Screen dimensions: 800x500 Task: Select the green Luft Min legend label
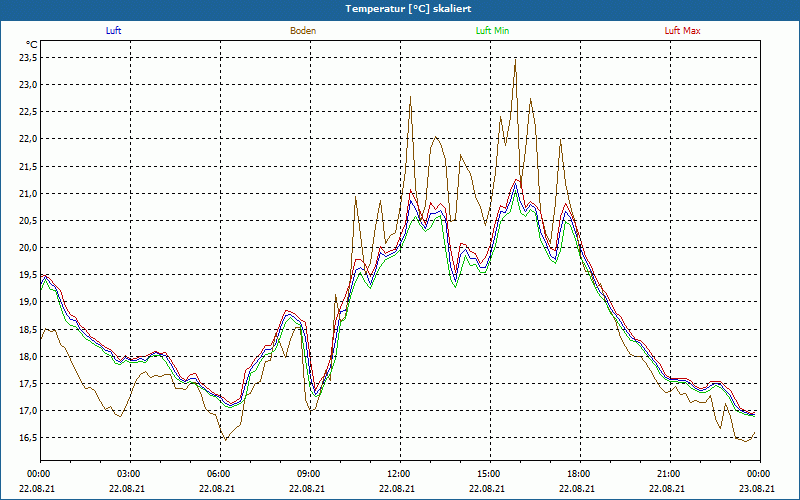click(x=492, y=31)
